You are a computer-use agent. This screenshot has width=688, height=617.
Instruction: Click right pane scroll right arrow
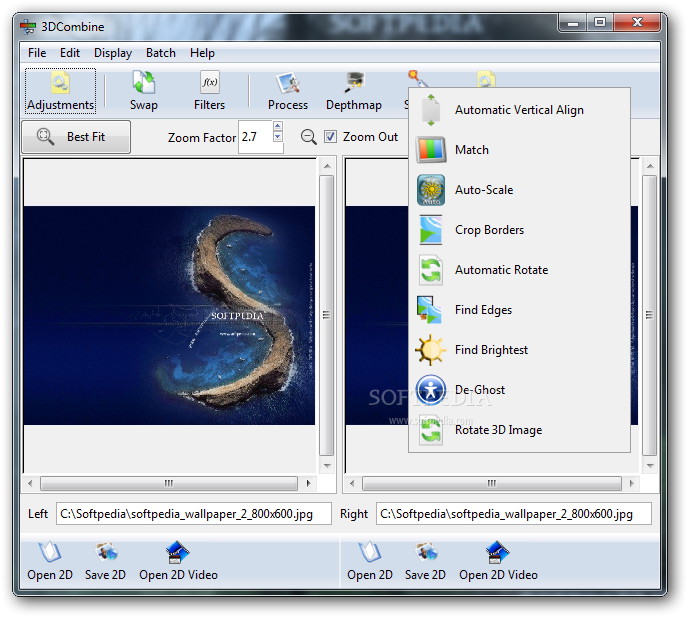632,484
